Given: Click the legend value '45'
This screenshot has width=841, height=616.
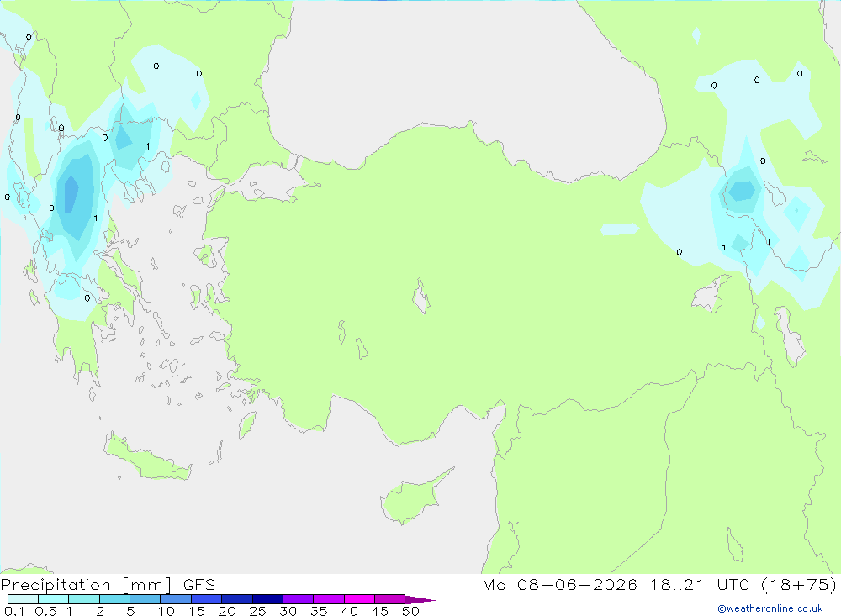Looking at the screenshot, I should tap(380, 611).
